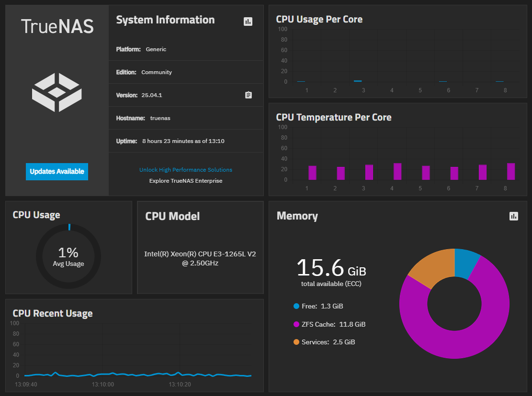Open System Information reports chart icon

[248, 22]
